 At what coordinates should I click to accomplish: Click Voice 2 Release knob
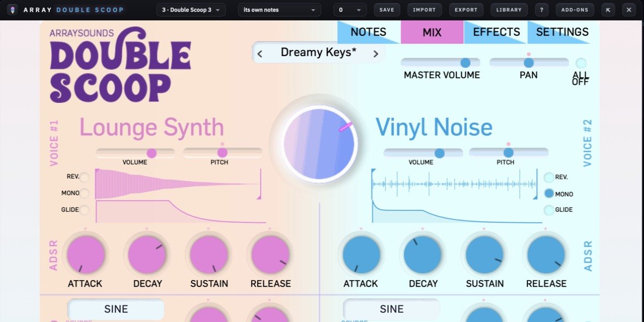(x=546, y=254)
